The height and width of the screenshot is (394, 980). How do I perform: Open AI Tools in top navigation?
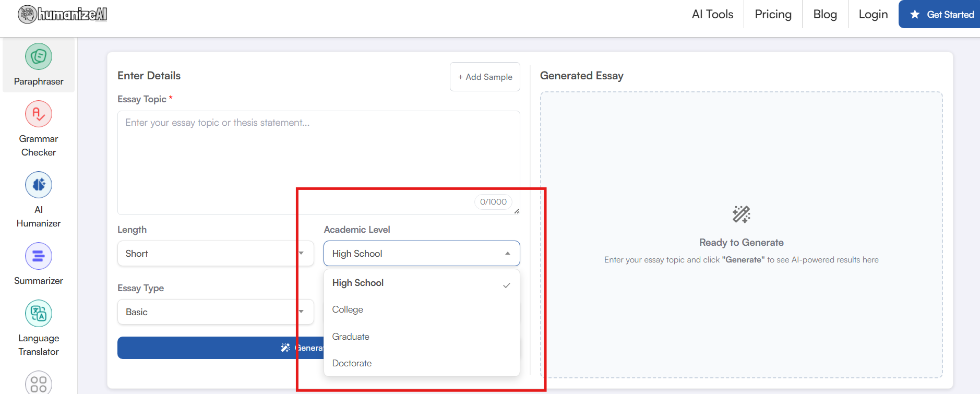pyautogui.click(x=712, y=15)
